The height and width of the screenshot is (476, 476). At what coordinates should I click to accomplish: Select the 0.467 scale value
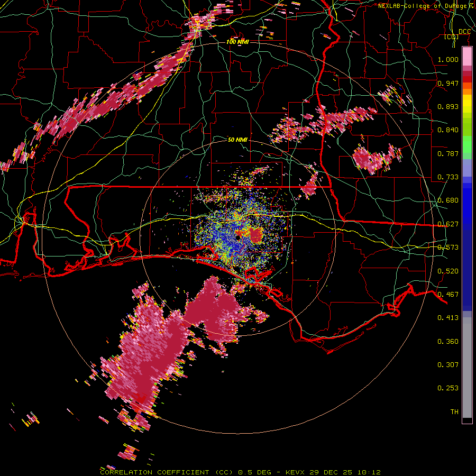click(448, 295)
